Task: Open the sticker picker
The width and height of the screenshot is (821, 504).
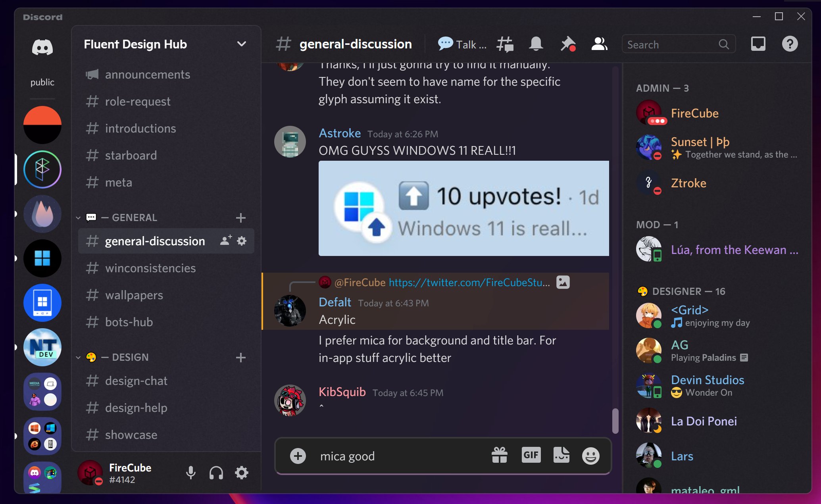Action: [x=561, y=455]
